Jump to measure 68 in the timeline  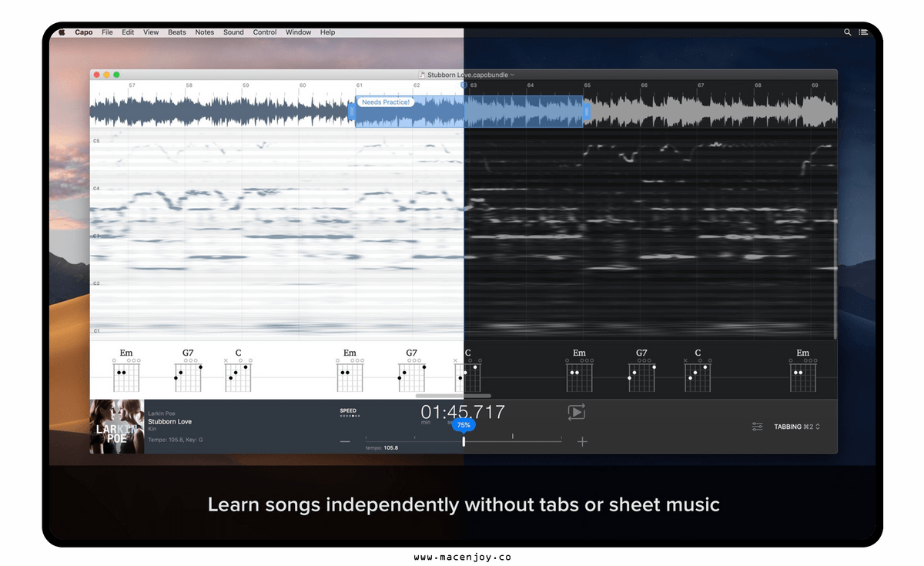(x=758, y=85)
